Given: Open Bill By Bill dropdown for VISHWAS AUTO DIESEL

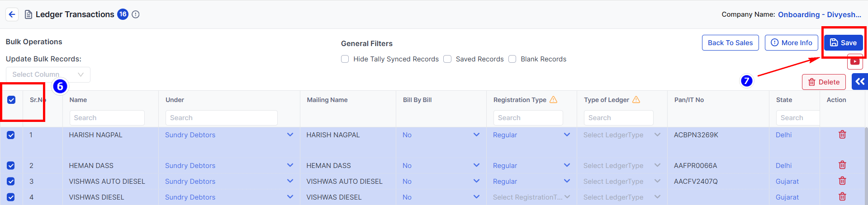Looking at the screenshot, I should [x=441, y=182].
